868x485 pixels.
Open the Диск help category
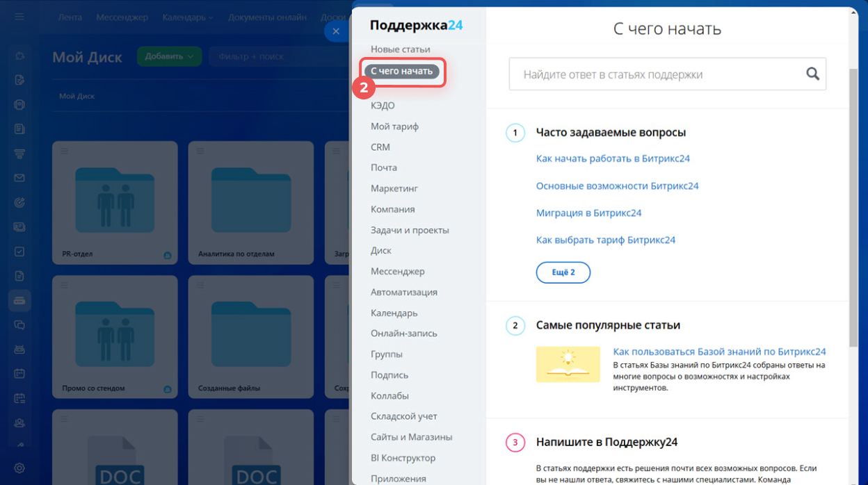point(381,250)
